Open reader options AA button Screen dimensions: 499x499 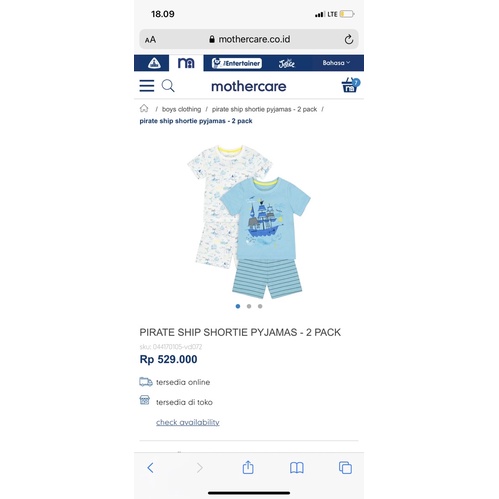150,40
